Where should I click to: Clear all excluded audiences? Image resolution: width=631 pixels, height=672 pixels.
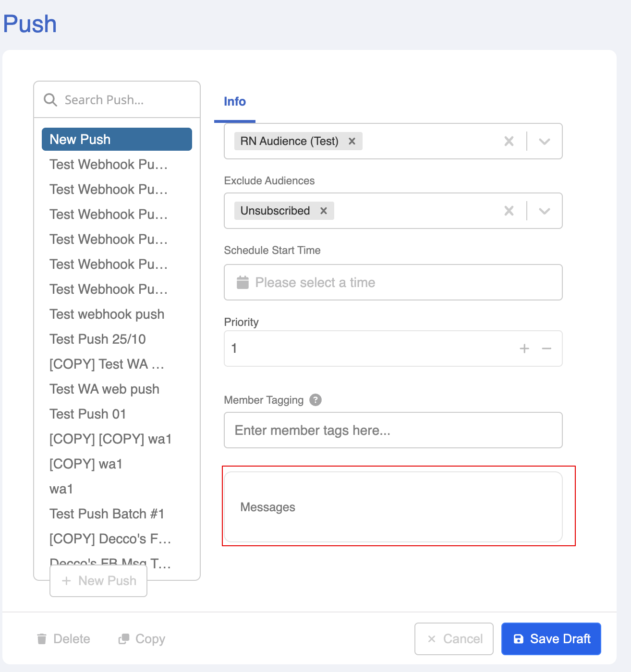[x=509, y=211]
